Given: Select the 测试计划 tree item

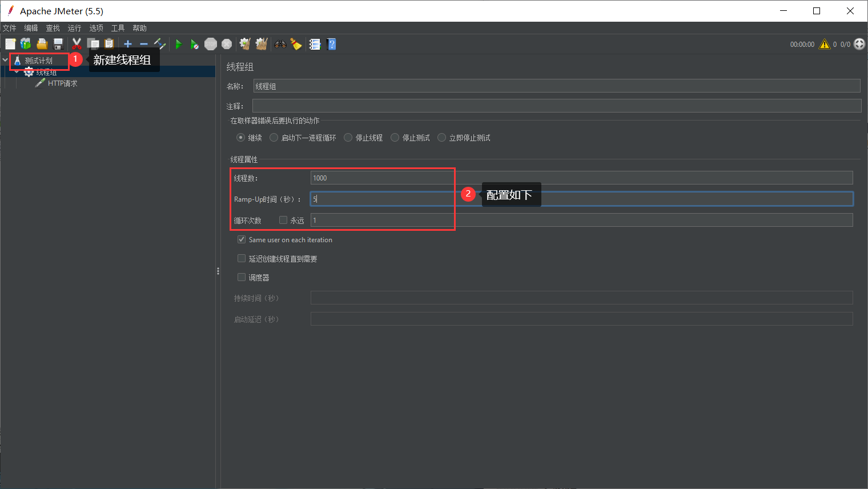Looking at the screenshot, I should 38,61.
